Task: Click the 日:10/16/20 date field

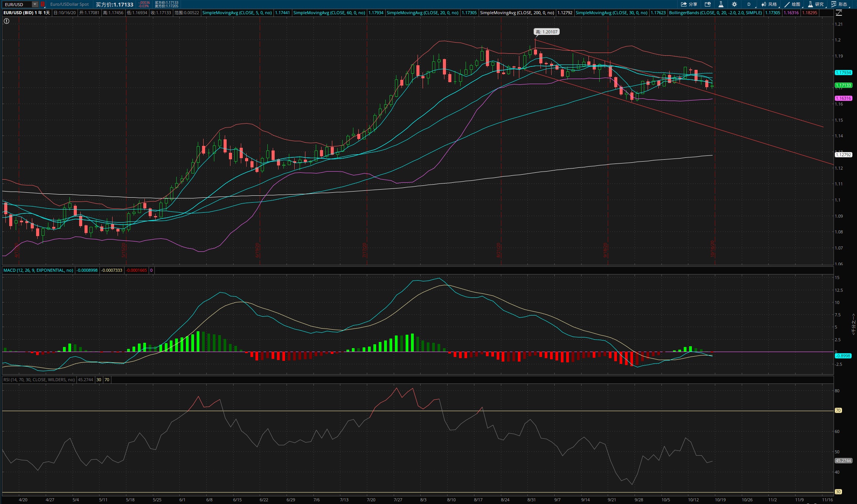Action: (x=65, y=13)
